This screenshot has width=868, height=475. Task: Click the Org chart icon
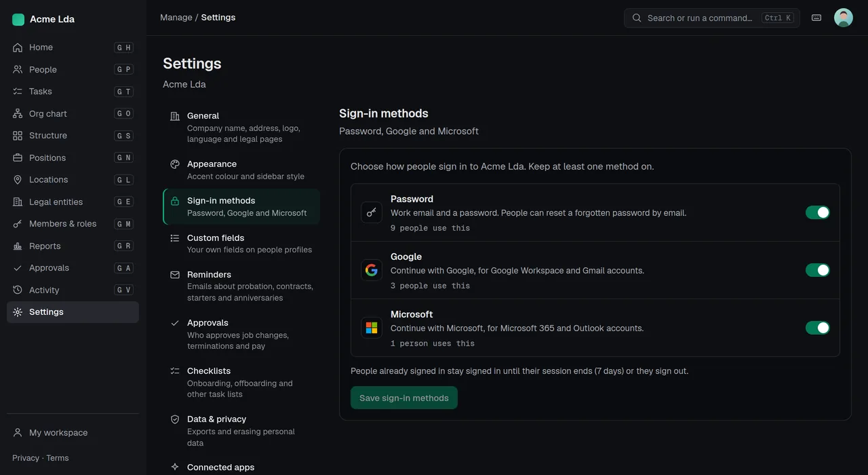point(18,113)
